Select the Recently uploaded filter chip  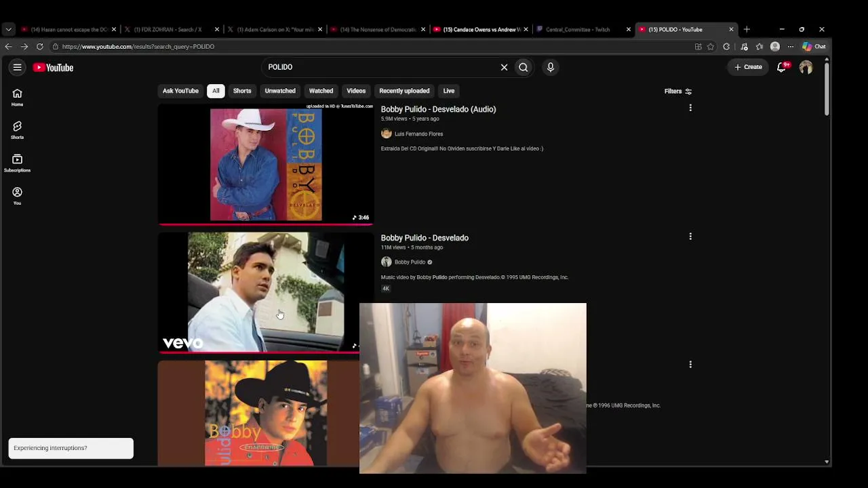pyautogui.click(x=404, y=91)
